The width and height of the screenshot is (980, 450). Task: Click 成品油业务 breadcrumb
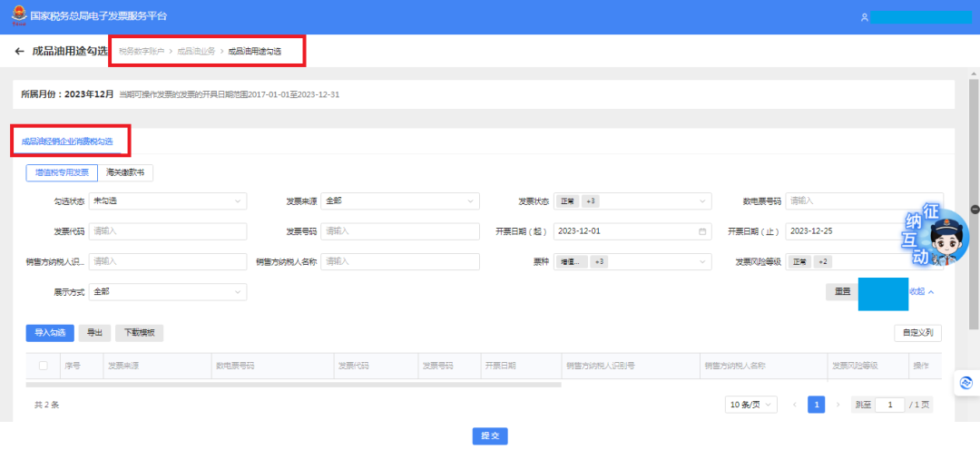[x=196, y=51]
